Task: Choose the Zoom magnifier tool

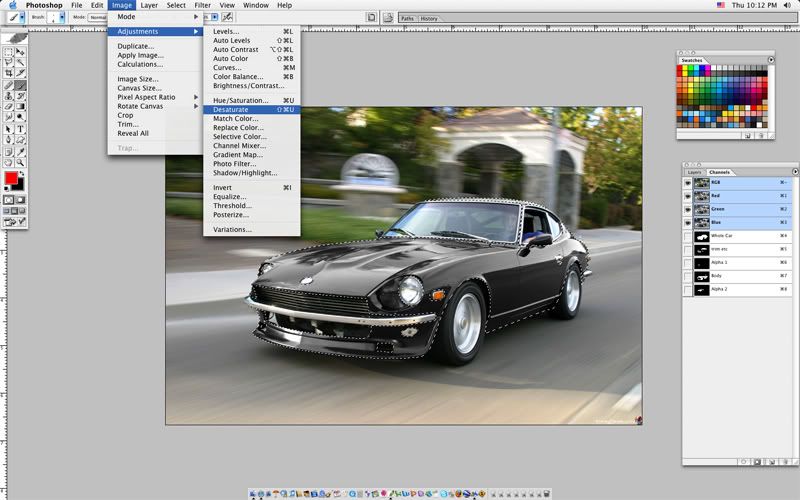Action: 21,162
